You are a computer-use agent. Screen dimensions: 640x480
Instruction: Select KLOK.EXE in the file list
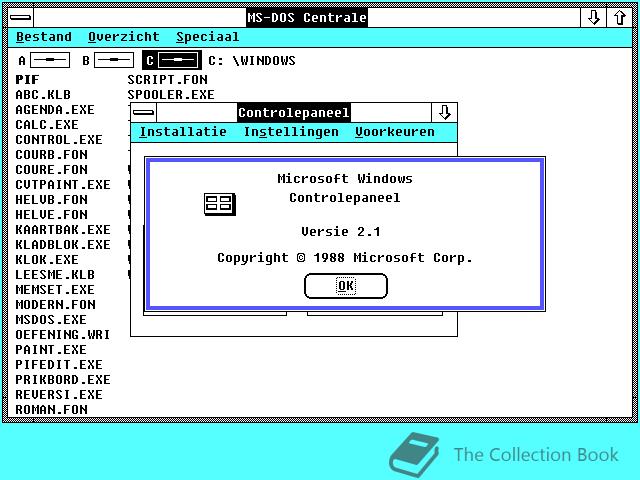[x=47, y=260]
